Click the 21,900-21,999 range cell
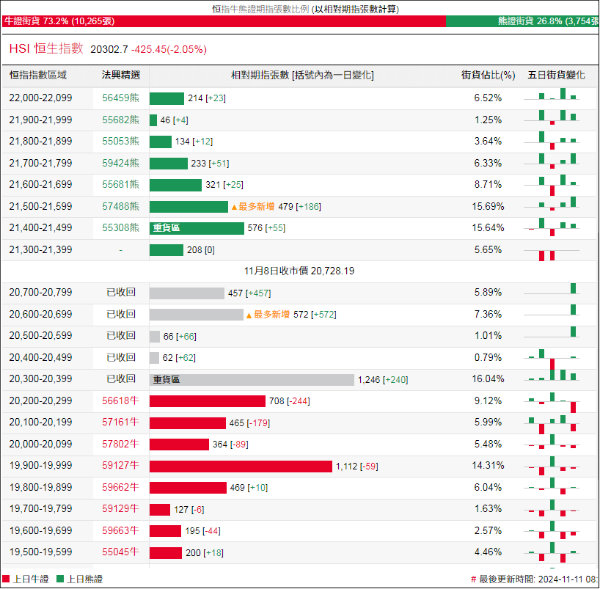Viewport: 600px width, 589px height. [x=41, y=120]
